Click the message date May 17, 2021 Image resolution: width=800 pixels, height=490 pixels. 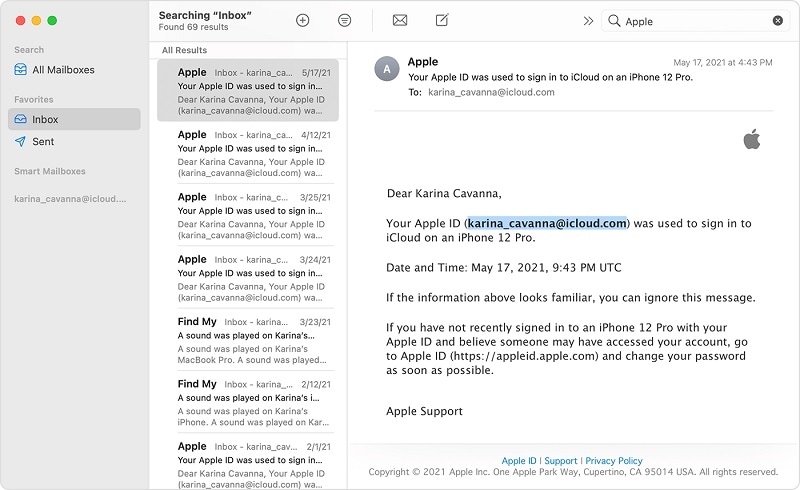pyautogui.click(x=722, y=62)
